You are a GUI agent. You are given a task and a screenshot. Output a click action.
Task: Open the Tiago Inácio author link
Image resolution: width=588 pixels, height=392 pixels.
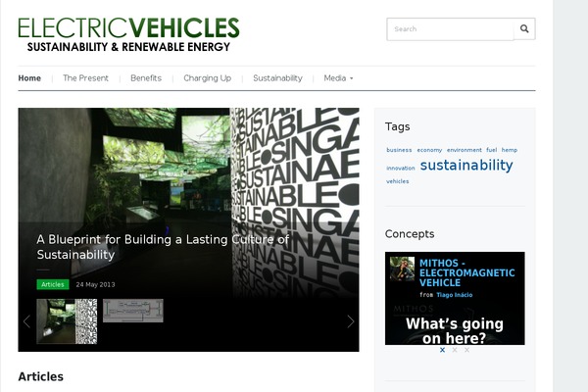pyautogui.click(x=455, y=295)
